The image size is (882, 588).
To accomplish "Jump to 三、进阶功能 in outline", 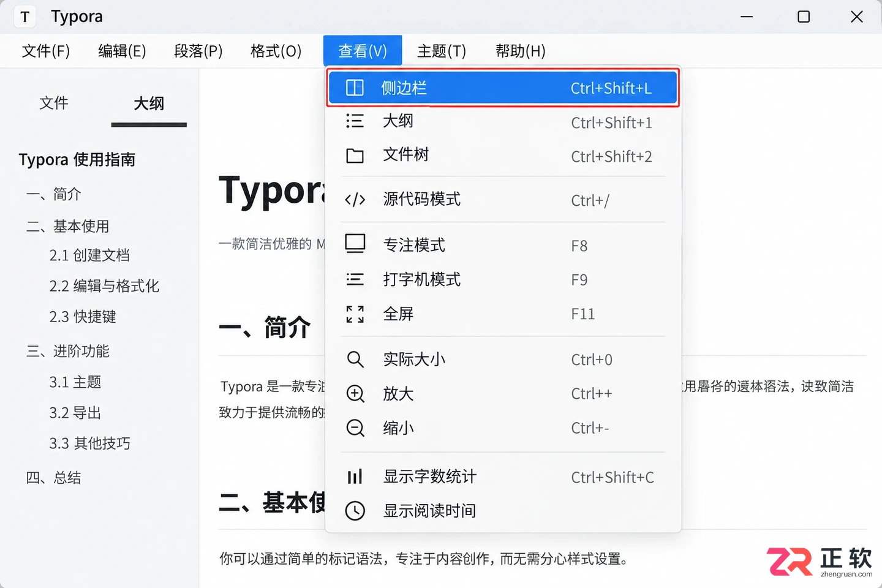I will (67, 351).
